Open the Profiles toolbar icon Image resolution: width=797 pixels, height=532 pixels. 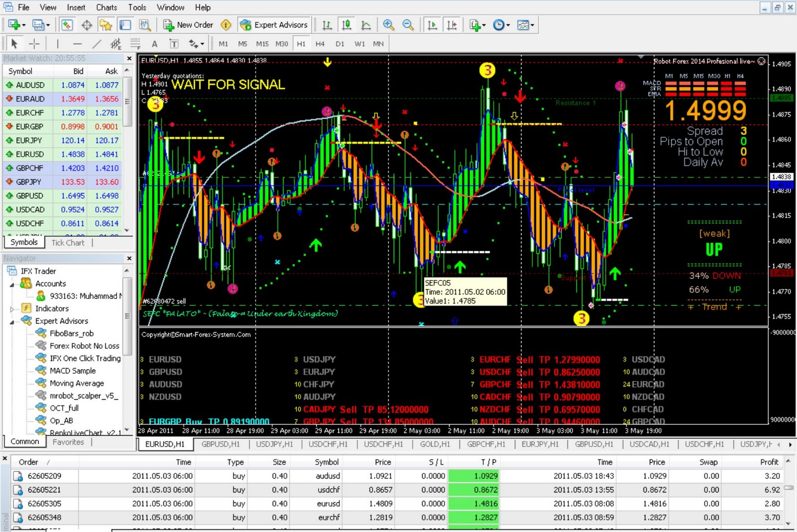pos(38,25)
